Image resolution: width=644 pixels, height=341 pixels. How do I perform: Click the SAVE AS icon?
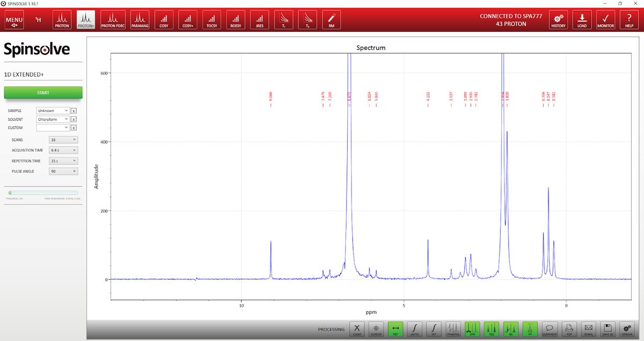pos(608,329)
